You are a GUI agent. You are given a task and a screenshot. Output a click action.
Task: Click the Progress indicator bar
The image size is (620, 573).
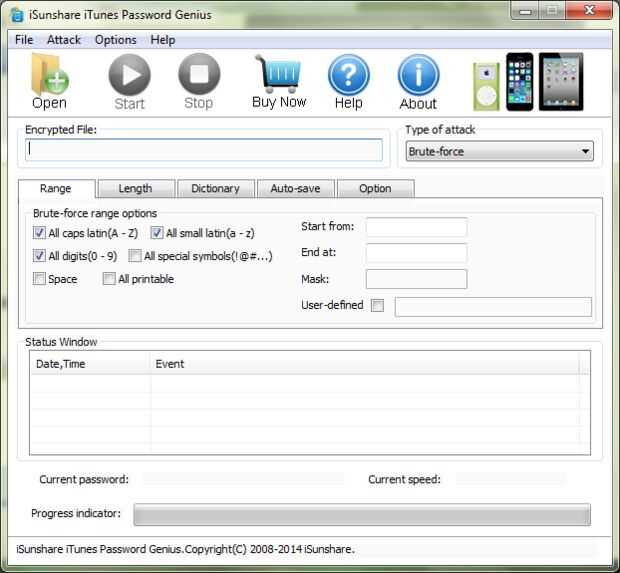[362, 514]
